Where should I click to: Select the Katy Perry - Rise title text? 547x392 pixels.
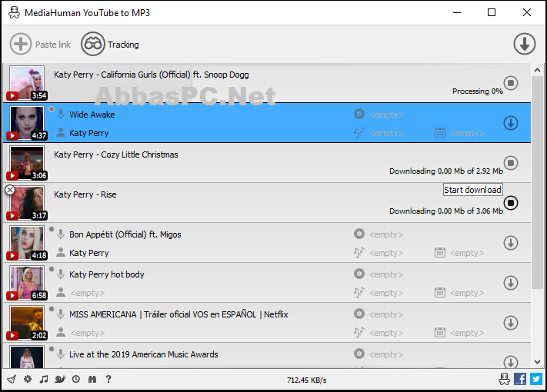pos(85,194)
